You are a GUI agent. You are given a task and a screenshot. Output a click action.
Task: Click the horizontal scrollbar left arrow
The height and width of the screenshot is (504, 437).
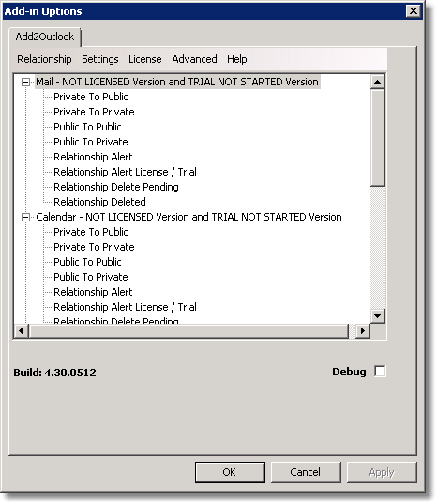tap(21, 330)
